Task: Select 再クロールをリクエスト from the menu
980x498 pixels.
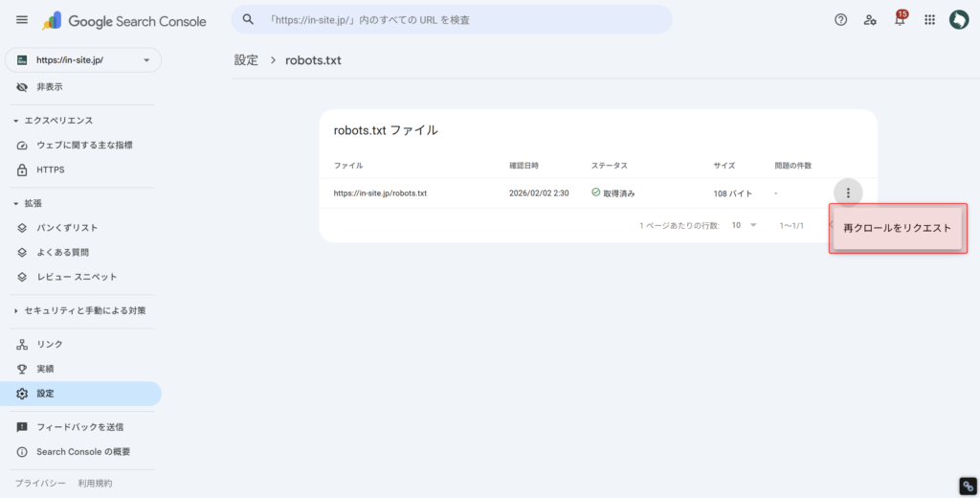Action: tap(897, 229)
